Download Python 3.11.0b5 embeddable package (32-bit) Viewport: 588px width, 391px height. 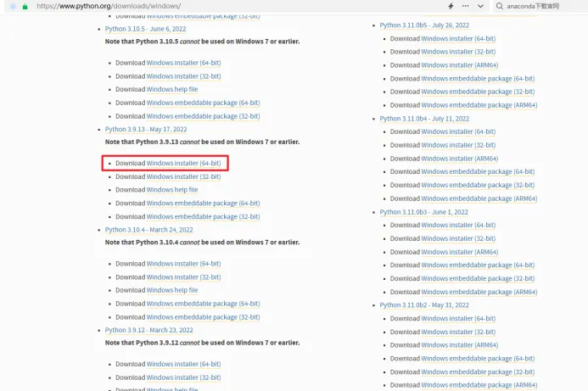478,92
